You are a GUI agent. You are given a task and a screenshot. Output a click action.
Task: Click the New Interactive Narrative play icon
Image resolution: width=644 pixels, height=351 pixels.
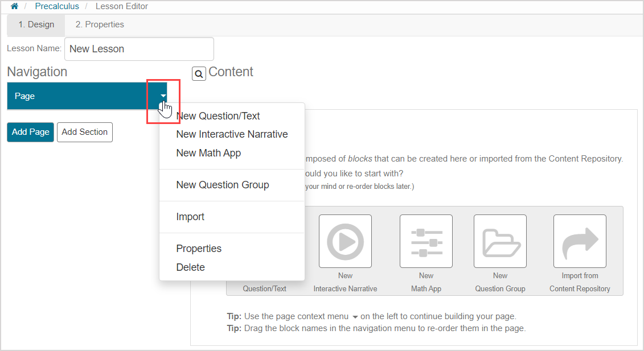(345, 241)
